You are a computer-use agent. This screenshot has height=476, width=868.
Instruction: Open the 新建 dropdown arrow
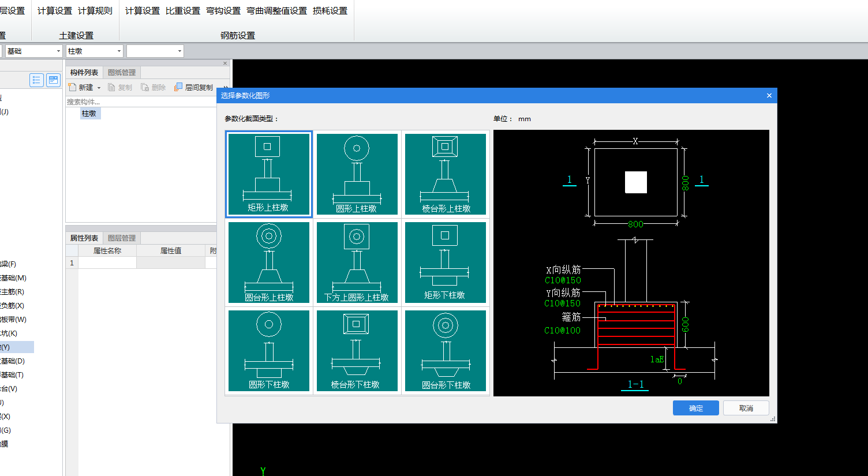click(x=99, y=88)
